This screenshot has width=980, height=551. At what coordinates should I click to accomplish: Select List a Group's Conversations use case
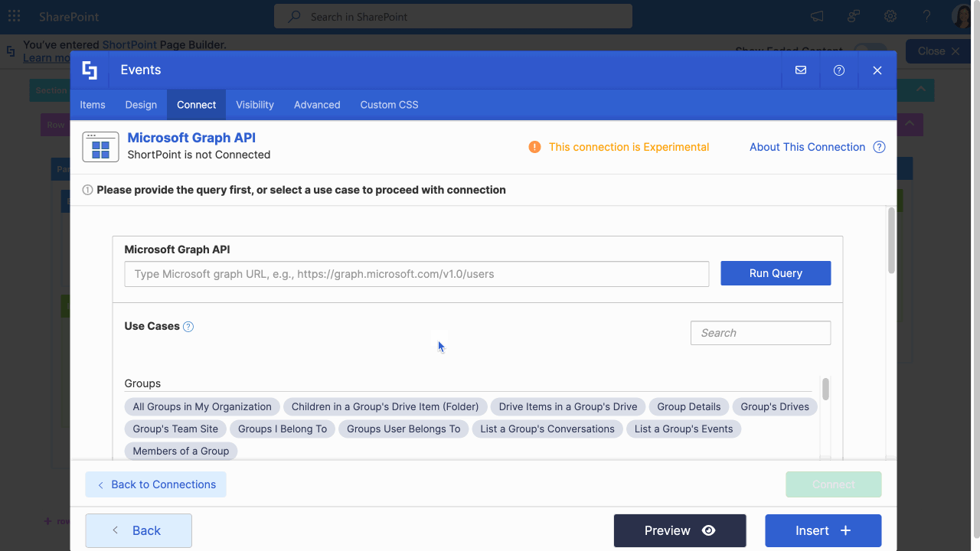(547, 429)
